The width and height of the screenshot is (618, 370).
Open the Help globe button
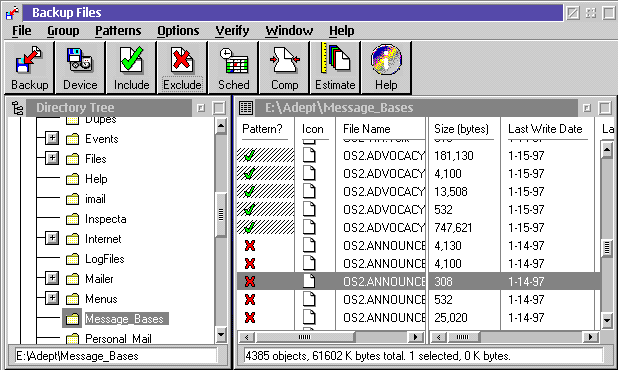click(x=386, y=68)
